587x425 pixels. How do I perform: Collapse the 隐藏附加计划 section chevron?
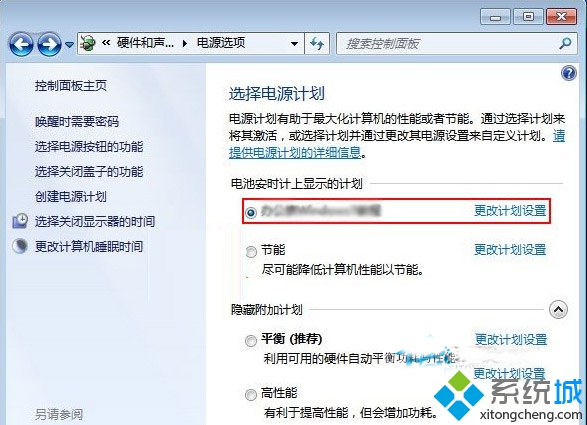tap(558, 310)
